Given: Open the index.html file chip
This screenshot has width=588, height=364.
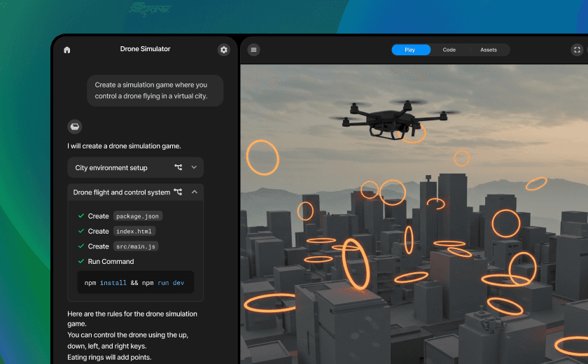Looking at the screenshot, I should point(134,231).
